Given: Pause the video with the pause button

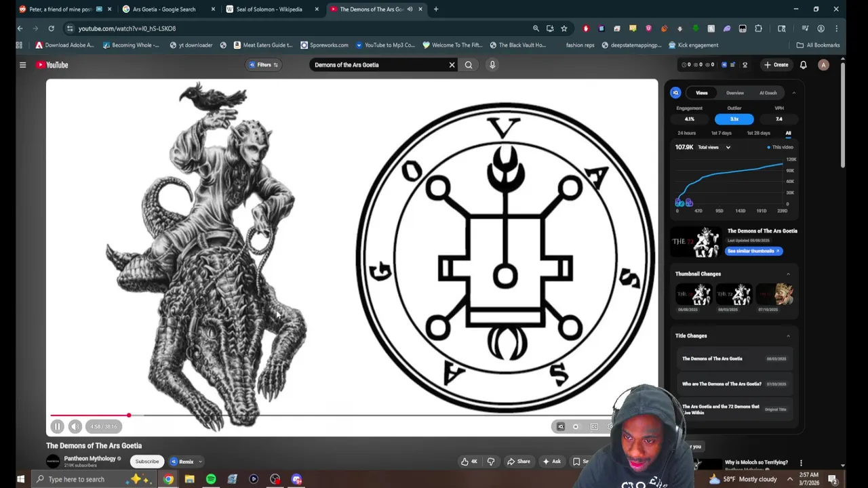Looking at the screenshot, I should [x=57, y=426].
